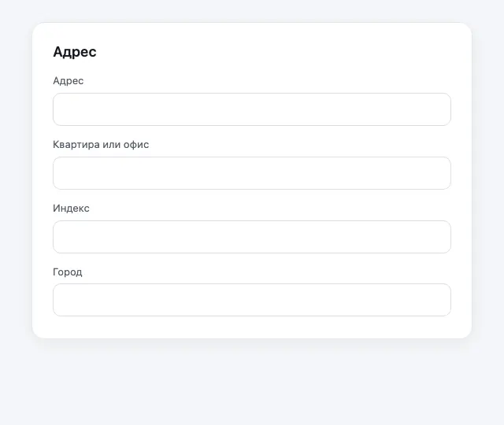Click the Квартира или офис label
The image size is (504, 425).
pos(101,145)
